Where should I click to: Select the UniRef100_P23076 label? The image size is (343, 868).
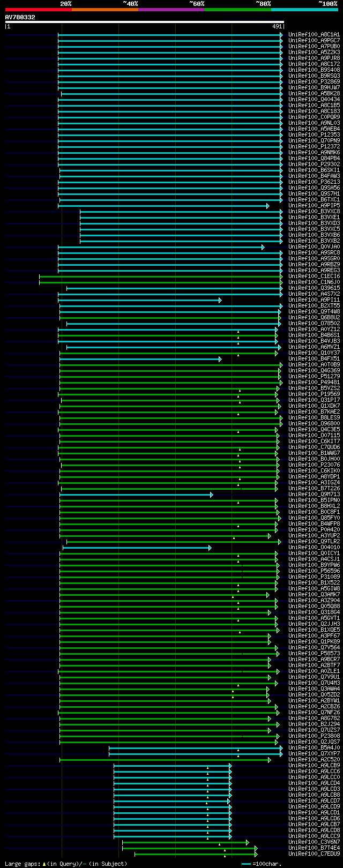pos(314,465)
